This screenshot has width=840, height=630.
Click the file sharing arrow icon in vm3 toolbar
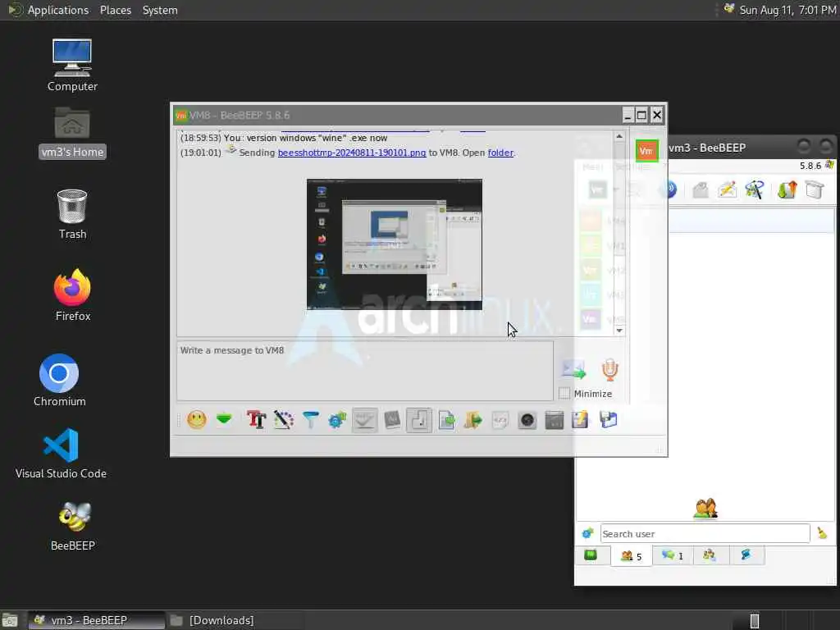[x=787, y=189]
